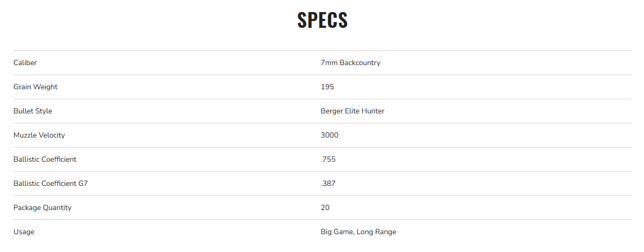Click the package quantity value 20
The width and height of the screenshot is (644, 252).
coord(325,208)
